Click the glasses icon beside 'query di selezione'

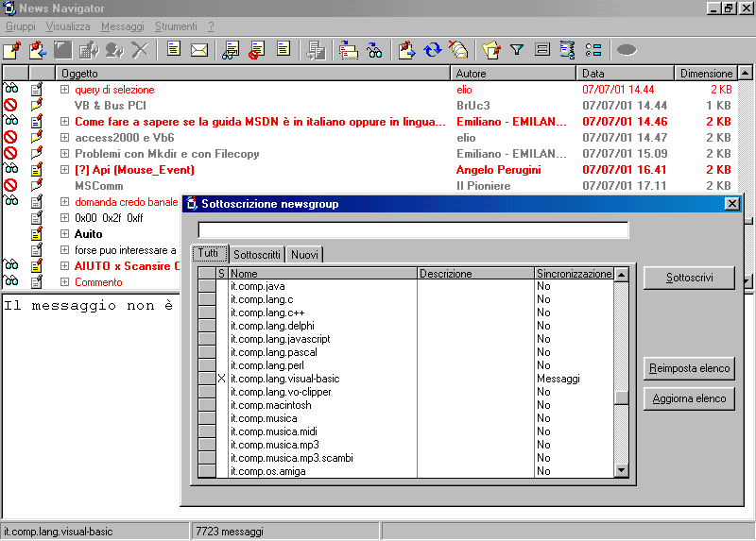[11, 90]
